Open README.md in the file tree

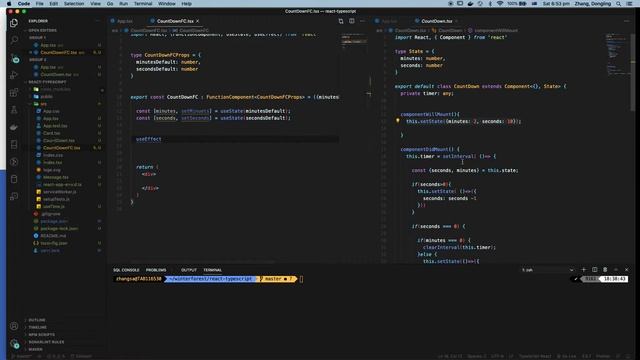(53, 236)
